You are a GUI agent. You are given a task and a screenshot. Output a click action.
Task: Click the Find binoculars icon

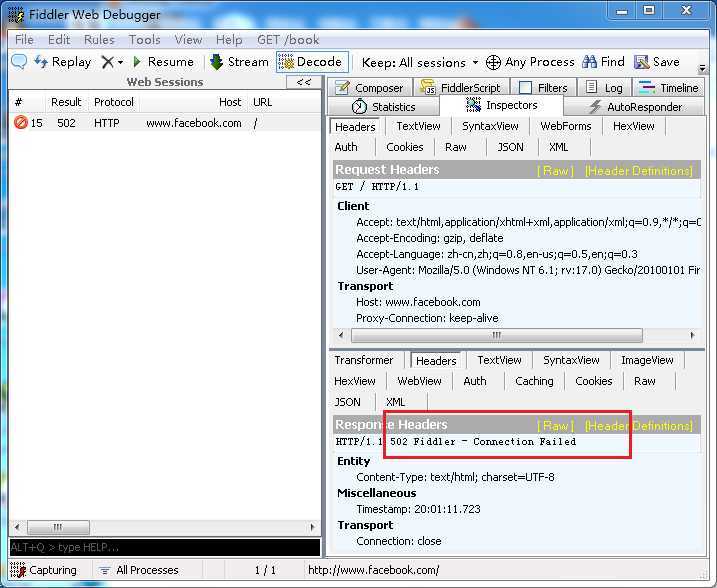590,62
